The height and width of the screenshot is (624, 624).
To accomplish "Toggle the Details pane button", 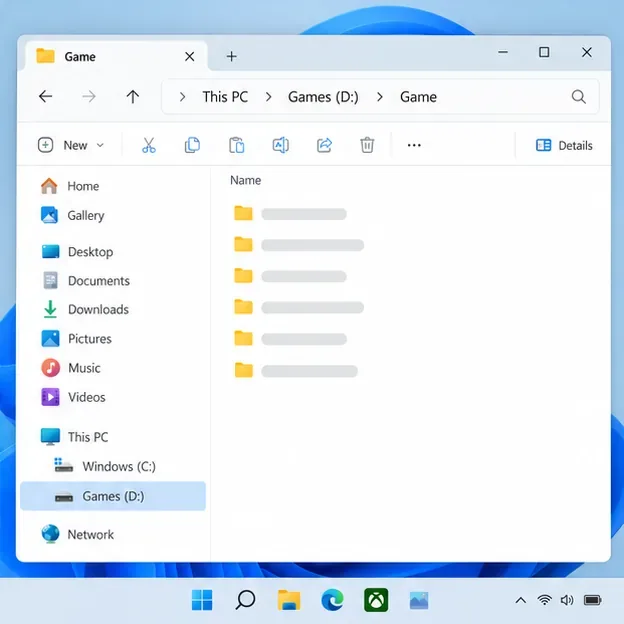I will (564, 145).
